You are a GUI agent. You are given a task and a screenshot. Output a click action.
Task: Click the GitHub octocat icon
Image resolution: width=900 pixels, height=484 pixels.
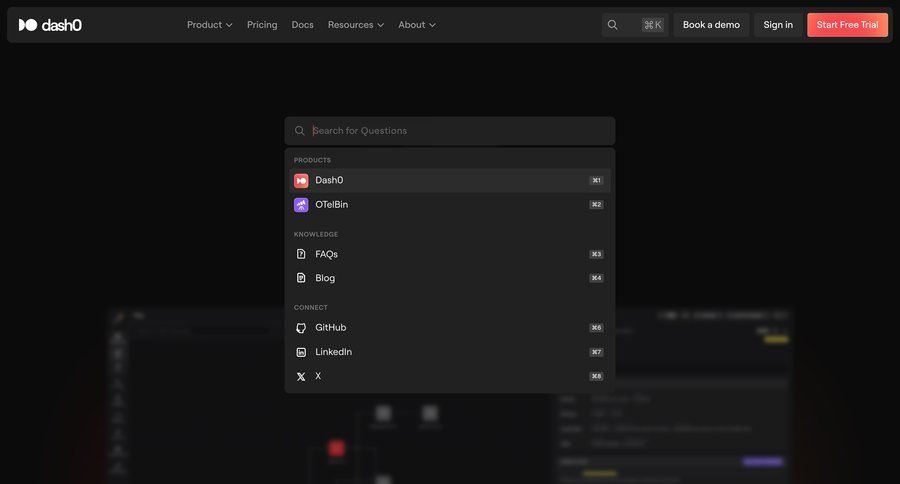tap(301, 328)
